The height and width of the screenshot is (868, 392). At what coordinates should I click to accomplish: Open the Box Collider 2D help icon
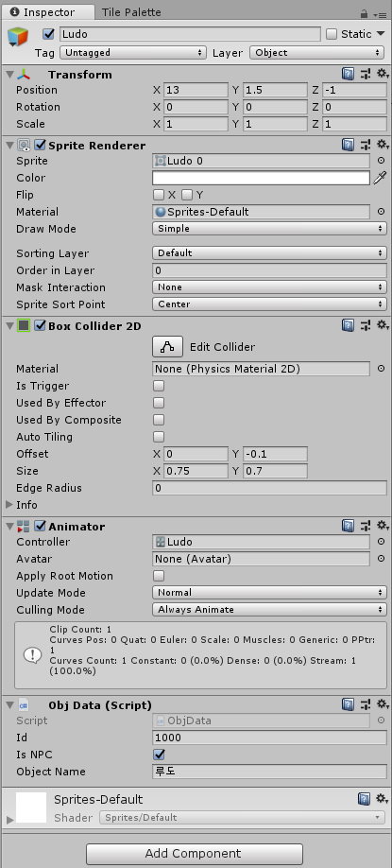[x=348, y=325]
